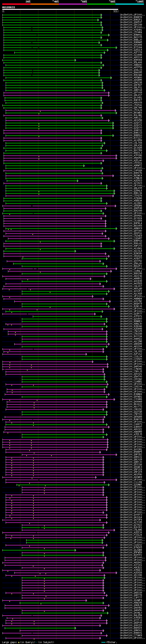Viewport: 146px width, 644px height.
Task: Open hit UniRef100_A5B834
Action: (x=131, y=201)
